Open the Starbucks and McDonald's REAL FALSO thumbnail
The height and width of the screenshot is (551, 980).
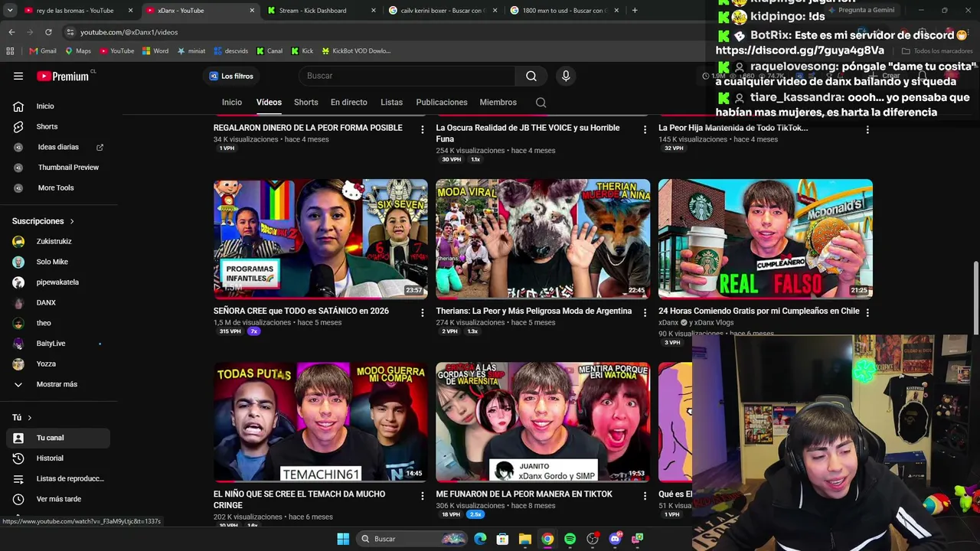[766, 239]
